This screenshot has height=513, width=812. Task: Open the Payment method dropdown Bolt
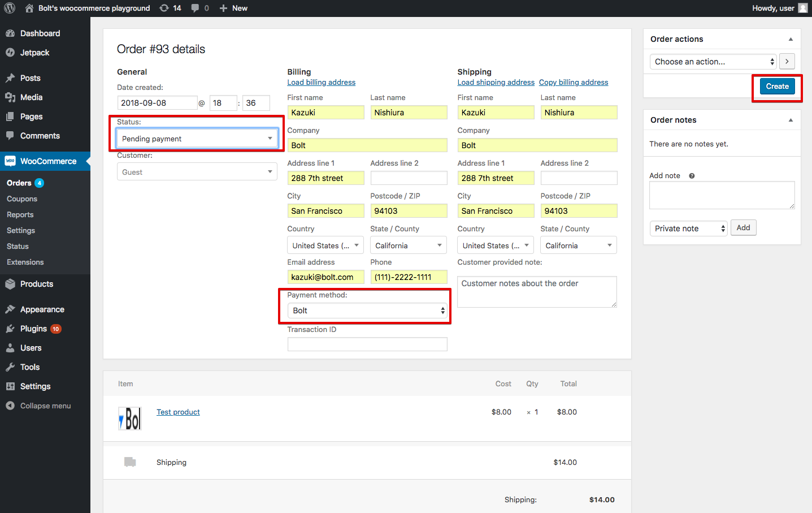tap(368, 311)
